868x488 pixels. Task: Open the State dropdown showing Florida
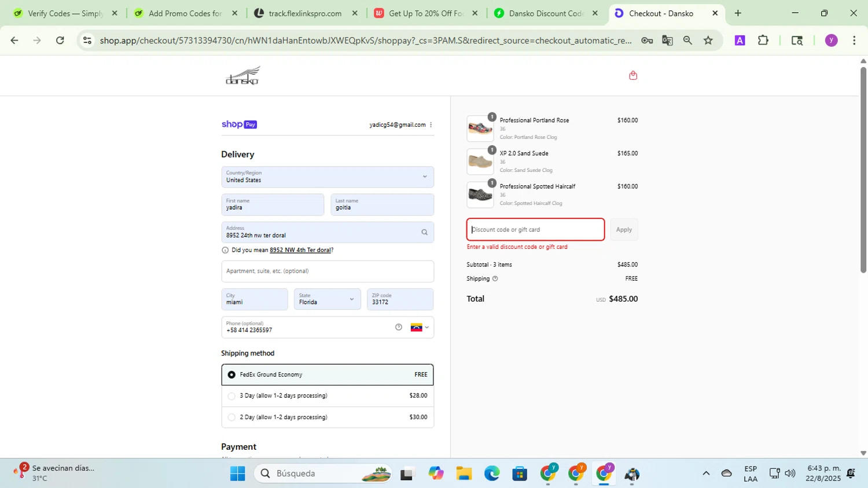click(x=328, y=299)
